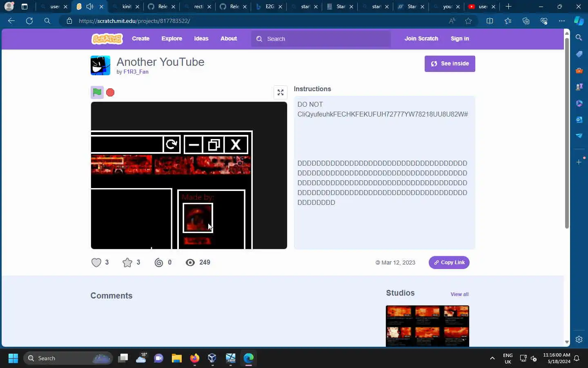This screenshot has height=368, width=588.
Task: Open the See inside editor
Action: tap(450, 64)
